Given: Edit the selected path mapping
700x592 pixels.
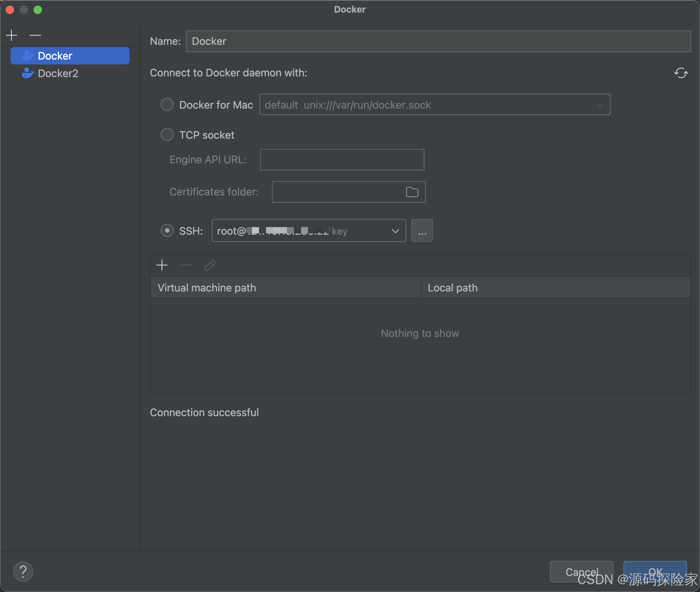Looking at the screenshot, I should pyautogui.click(x=210, y=265).
